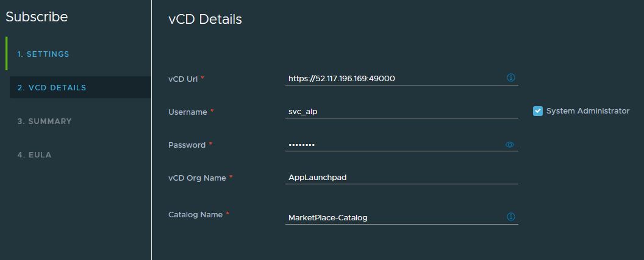Click the vCD Url field label
The width and height of the screenshot is (644, 260).
183,79
